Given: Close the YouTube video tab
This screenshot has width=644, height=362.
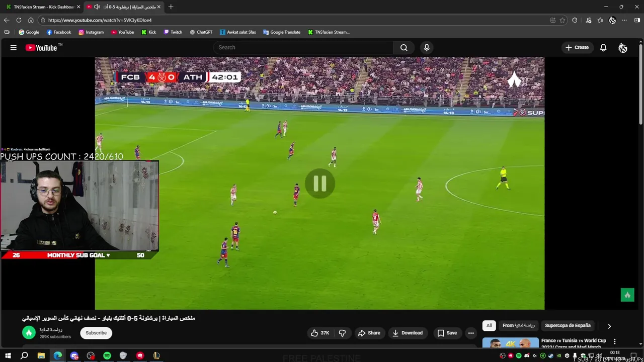Looking at the screenshot, I should (x=159, y=7).
